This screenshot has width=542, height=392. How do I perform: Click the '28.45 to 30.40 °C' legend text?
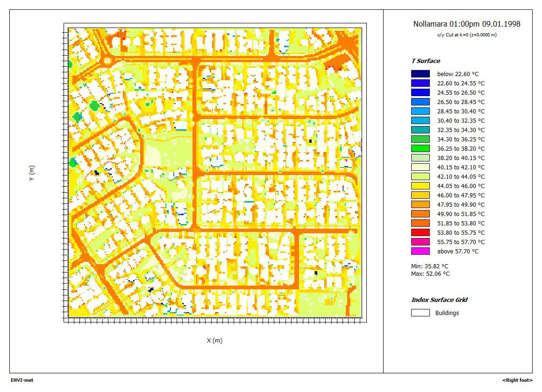pos(461,111)
